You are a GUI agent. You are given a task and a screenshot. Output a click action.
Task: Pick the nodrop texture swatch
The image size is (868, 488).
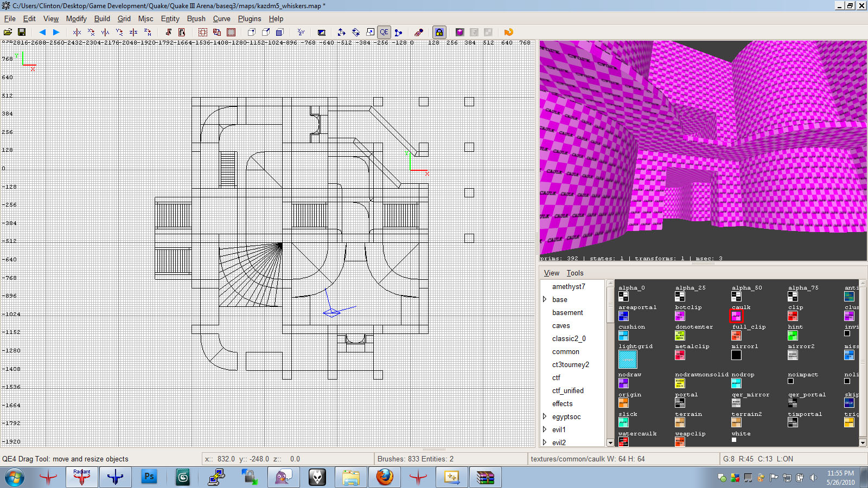pyautogui.click(x=736, y=383)
